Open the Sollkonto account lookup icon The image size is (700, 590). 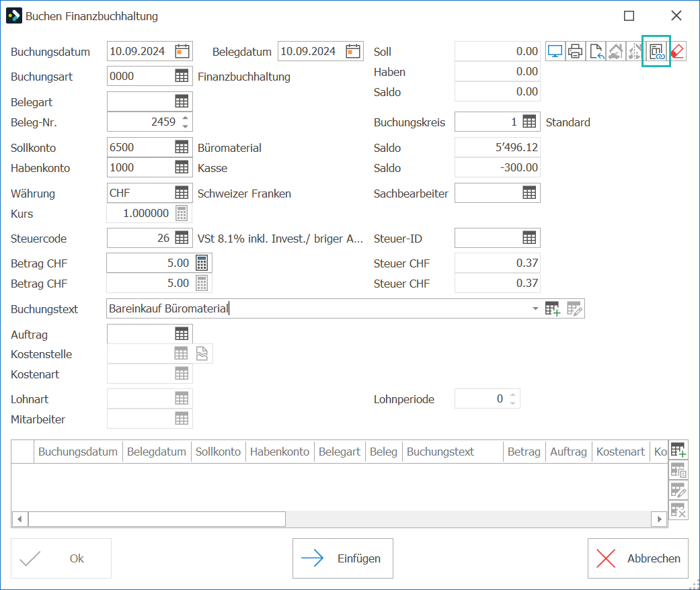[182, 147]
